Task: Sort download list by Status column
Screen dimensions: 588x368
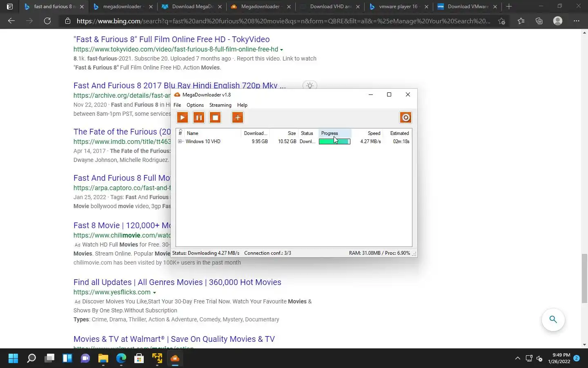Action: [308, 133]
